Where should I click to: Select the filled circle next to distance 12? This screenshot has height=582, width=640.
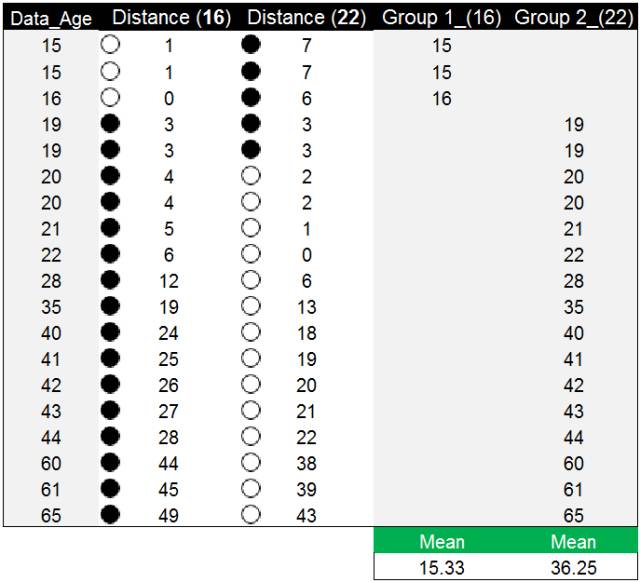click(110, 280)
